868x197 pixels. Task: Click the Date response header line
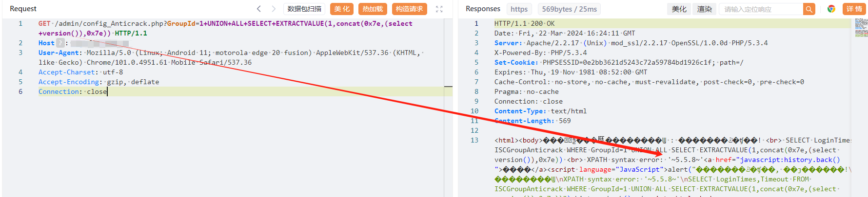coord(565,33)
